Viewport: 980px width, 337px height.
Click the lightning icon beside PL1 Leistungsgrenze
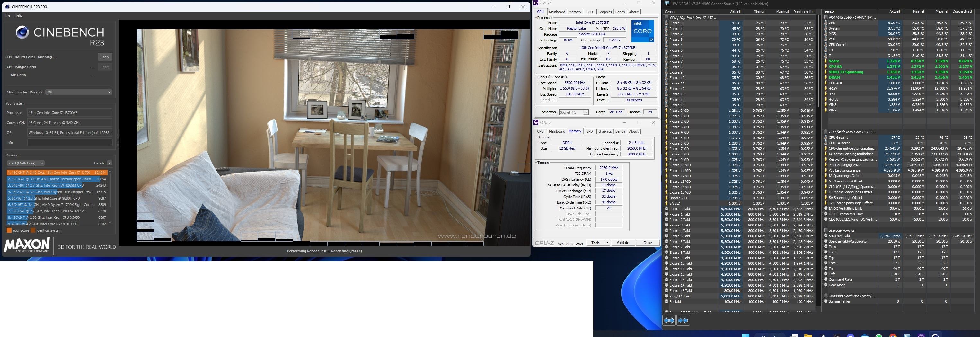click(x=826, y=165)
